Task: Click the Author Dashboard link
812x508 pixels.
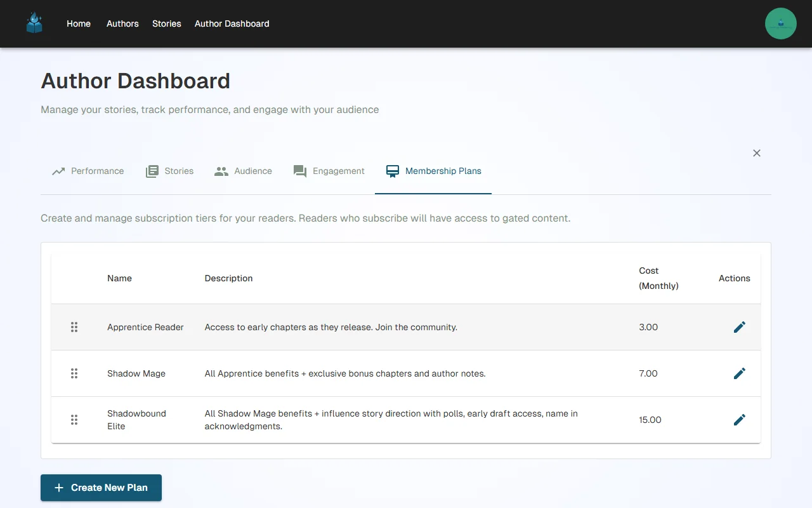Action: click(x=232, y=23)
